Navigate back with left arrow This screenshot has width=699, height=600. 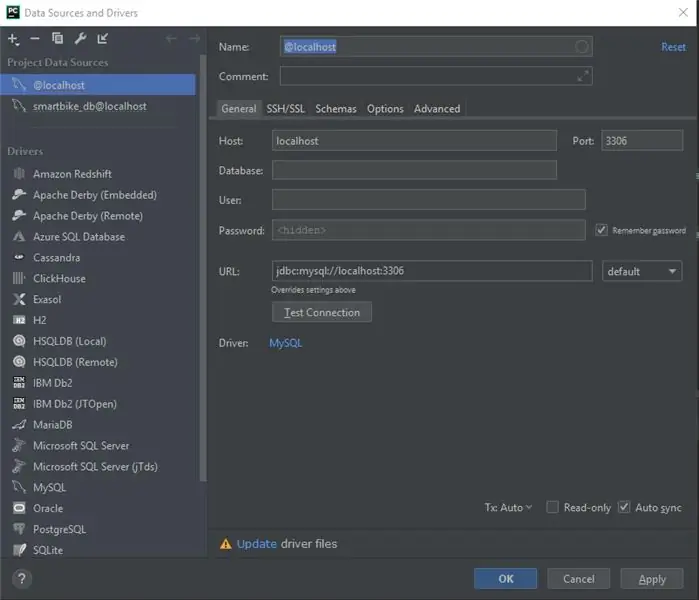pos(171,39)
